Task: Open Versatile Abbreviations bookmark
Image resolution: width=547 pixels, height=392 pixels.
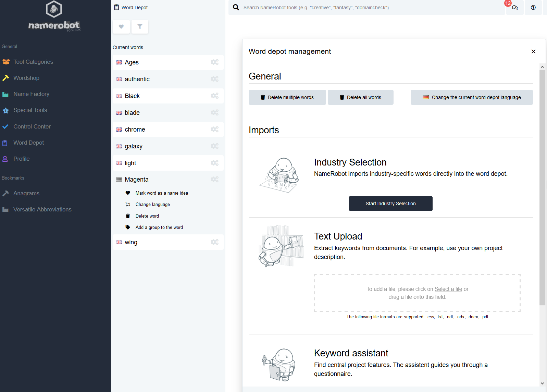Action: [x=42, y=209]
